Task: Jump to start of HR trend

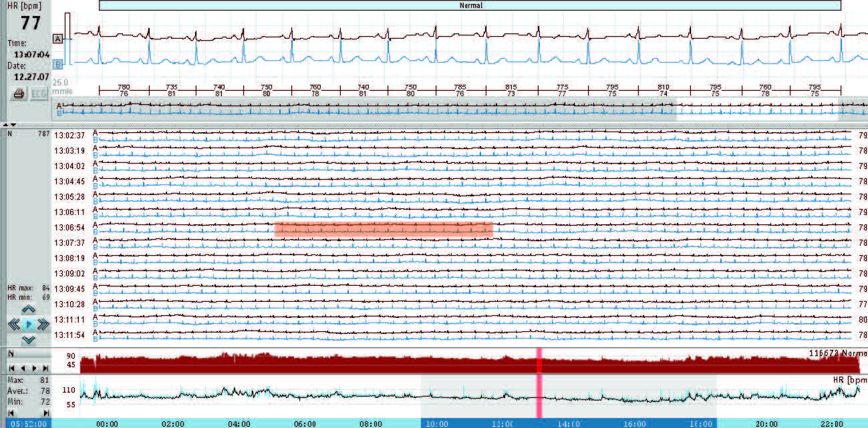Action: (10, 413)
